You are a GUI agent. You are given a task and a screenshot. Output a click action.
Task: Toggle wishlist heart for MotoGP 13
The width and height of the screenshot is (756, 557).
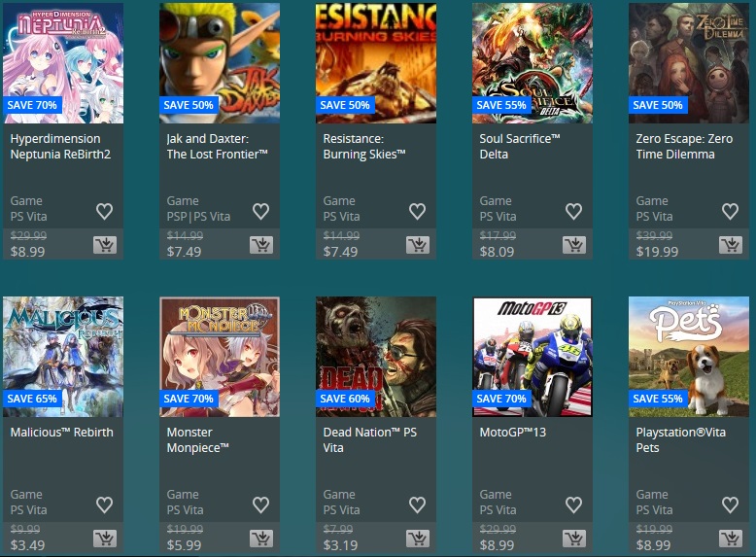(573, 505)
